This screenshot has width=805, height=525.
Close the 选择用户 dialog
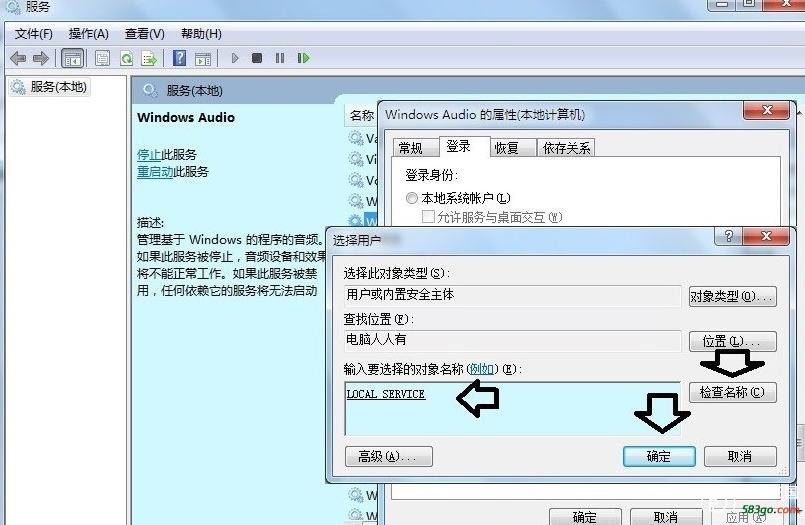pos(766,236)
